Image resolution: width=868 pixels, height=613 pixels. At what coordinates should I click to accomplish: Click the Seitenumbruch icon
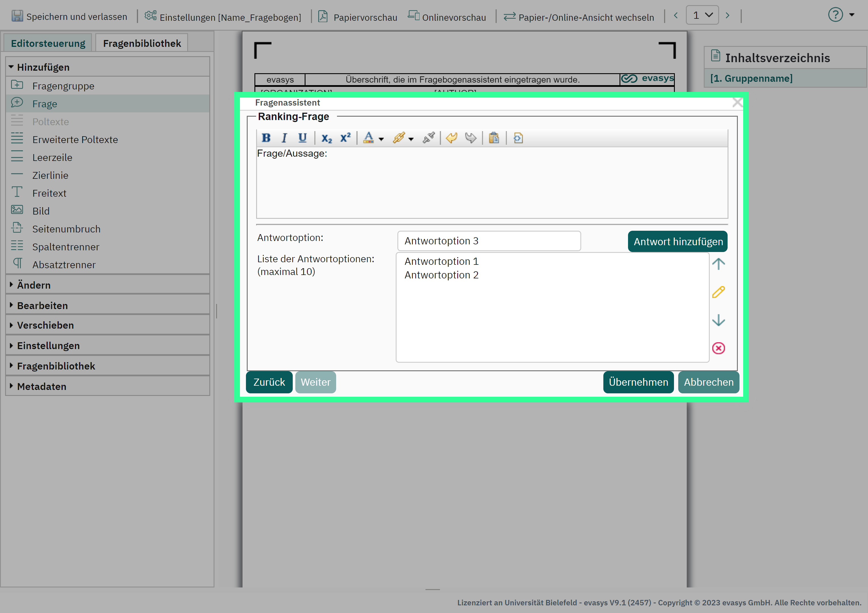point(17,228)
